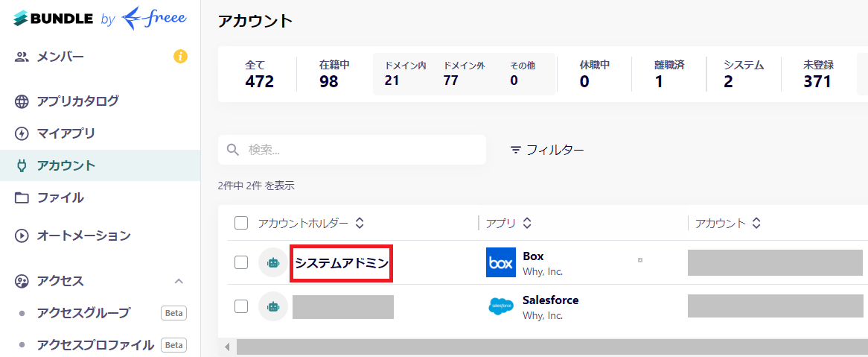Click the BUNDLE by freee logo

click(100, 18)
